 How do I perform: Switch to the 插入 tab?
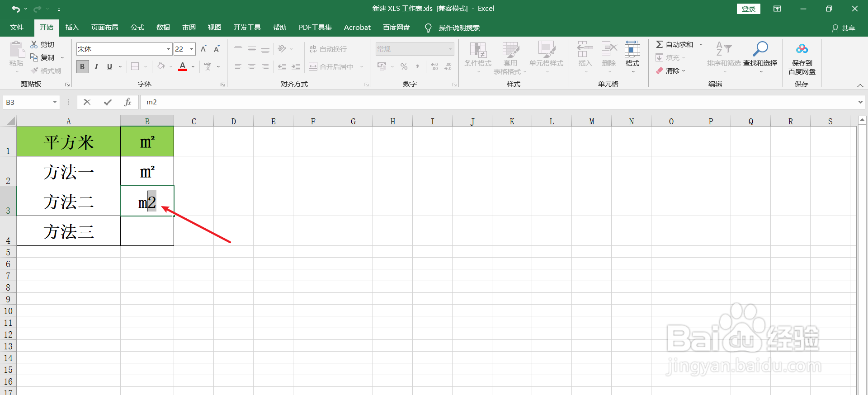pos(72,28)
